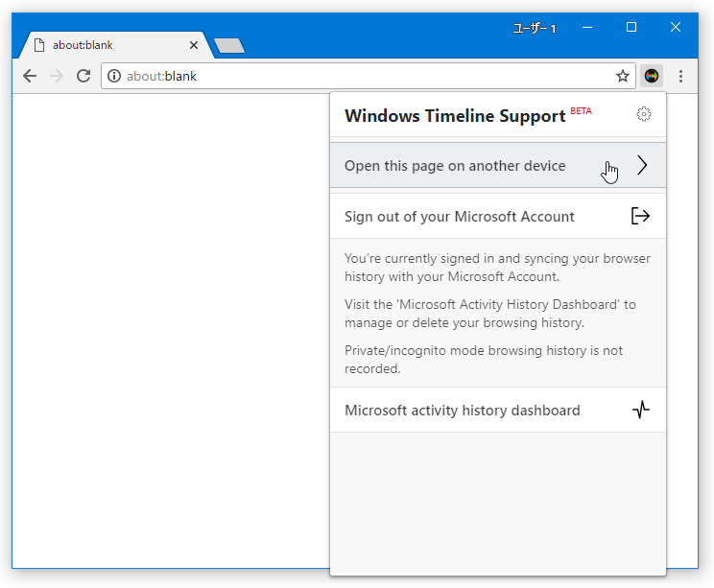The image size is (714, 588).
Task: Maximize the Chrome window
Action: [x=631, y=27]
